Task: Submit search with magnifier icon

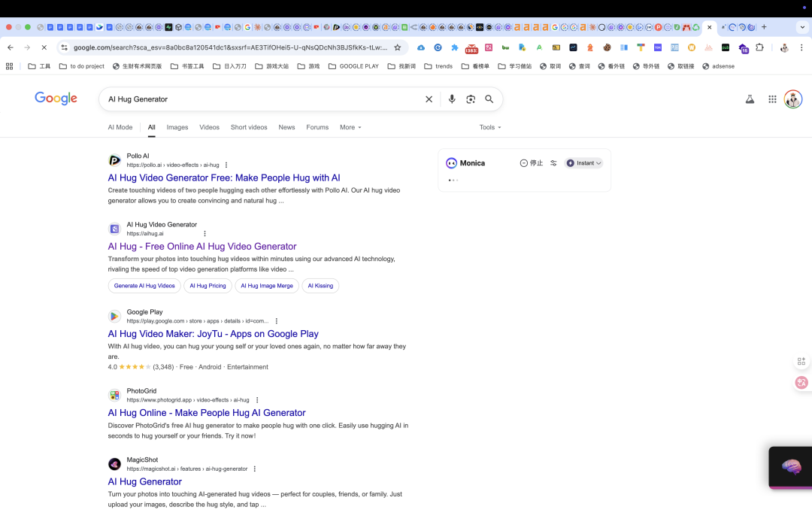Action: click(489, 99)
